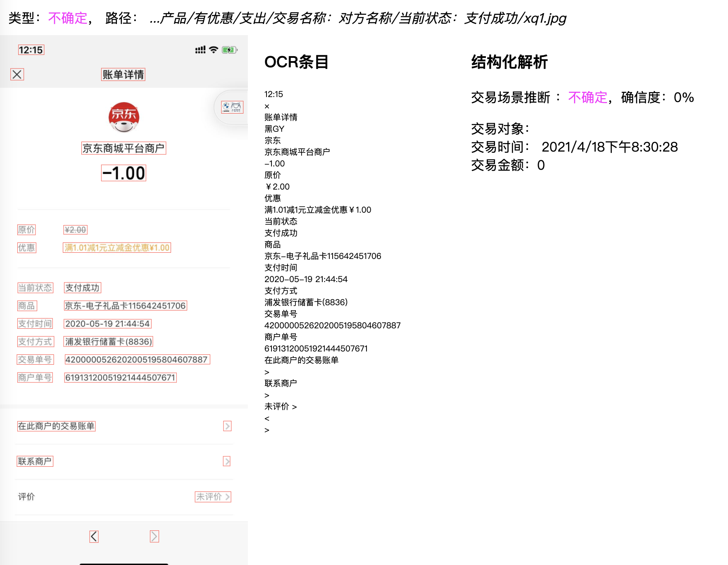Go back using the bottom left arrow
Image resolution: width=728 pixels, height=565 pixels.
tap(94, 537)
